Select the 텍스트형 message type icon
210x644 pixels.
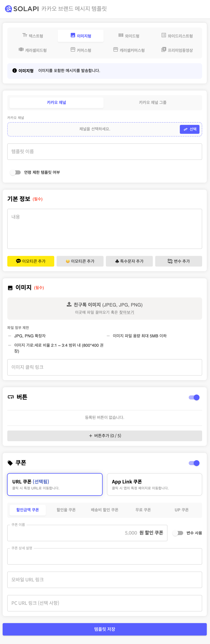25,35
